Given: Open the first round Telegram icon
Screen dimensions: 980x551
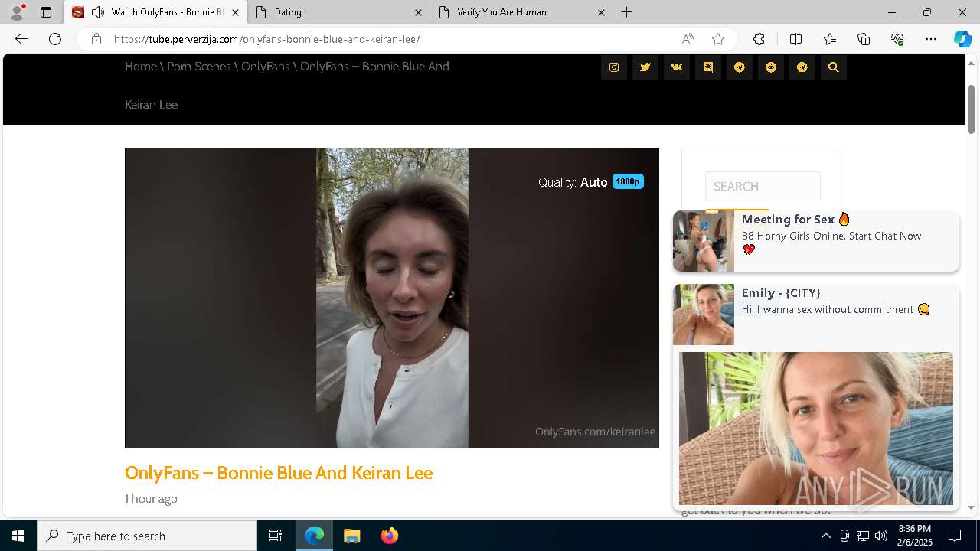Looking at the screenshot, I should click(740, 67).
